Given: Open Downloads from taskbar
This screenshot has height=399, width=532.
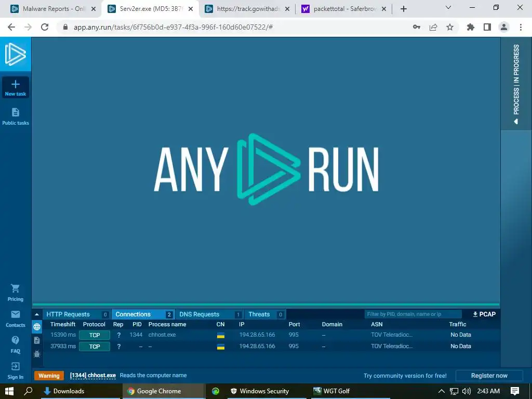Looking at the screenshot, I should coord(81,391).
